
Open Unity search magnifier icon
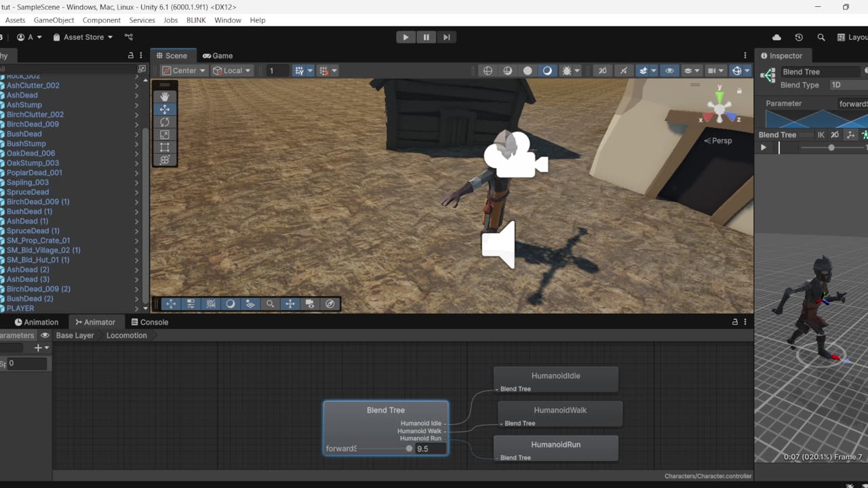point(821,37)
